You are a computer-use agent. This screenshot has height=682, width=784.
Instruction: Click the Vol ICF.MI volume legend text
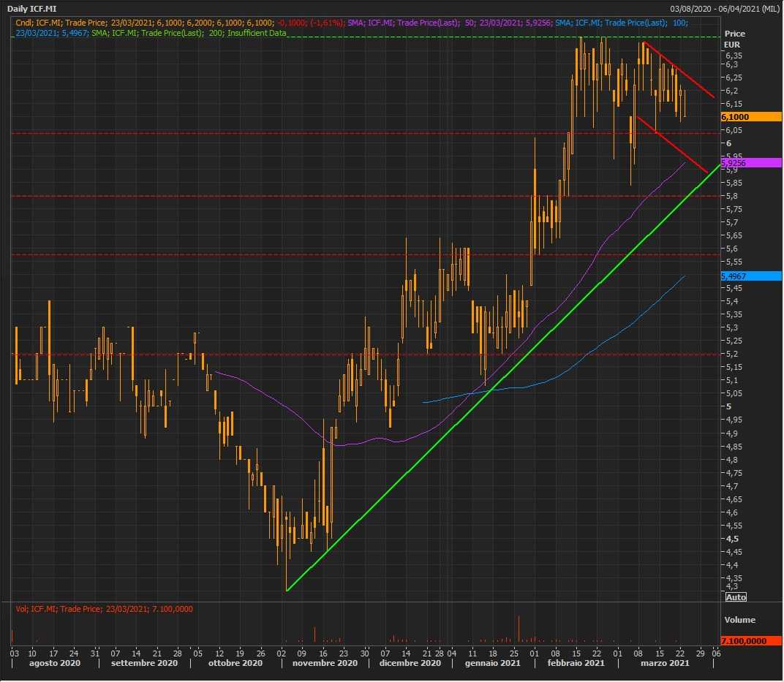104,609
